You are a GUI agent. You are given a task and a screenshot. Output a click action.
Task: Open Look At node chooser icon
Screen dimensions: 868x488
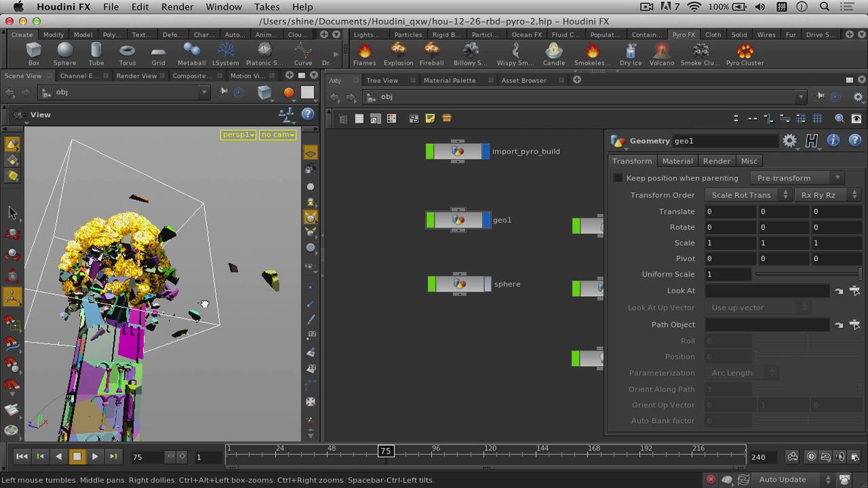[854, 290]
